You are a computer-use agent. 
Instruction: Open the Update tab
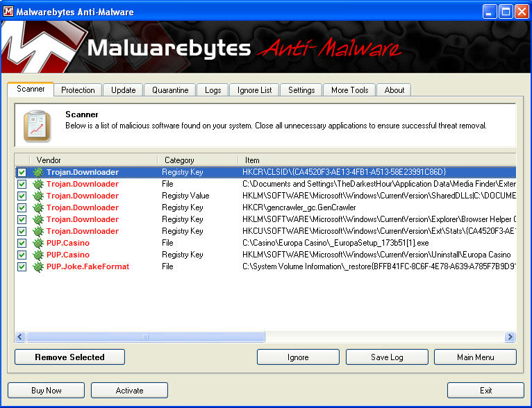click(123, 90)
